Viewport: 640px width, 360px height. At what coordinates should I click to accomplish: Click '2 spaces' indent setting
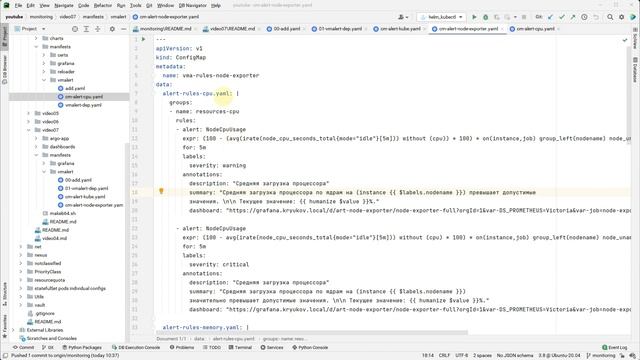click(x=482, y=356)
